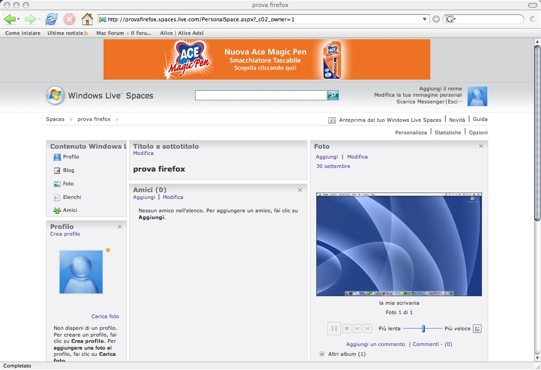Screen dimensions: 541x370
Task: Click the Guida link
Action: point(480,119)
